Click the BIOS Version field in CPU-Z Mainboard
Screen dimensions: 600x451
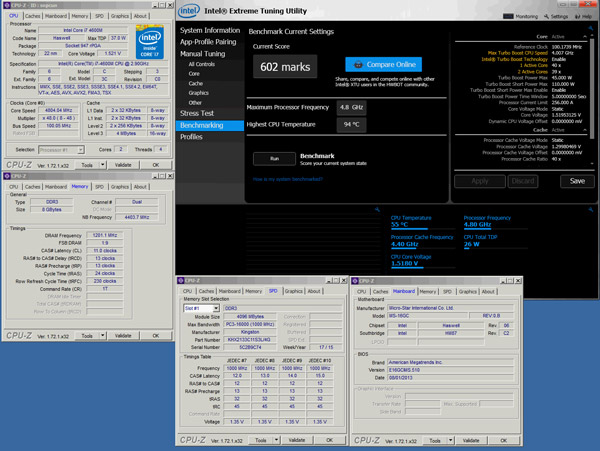click(x=450, y=370)
